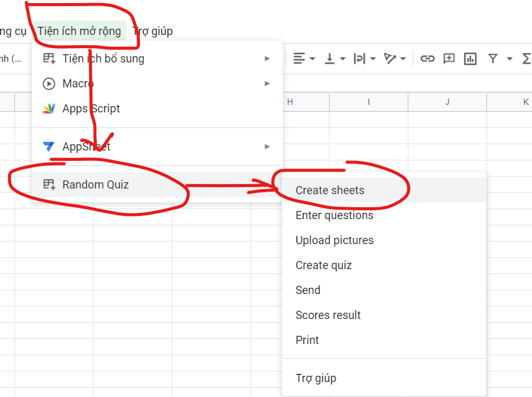Expand text wrapping dropdown arrow

[373, 59]
